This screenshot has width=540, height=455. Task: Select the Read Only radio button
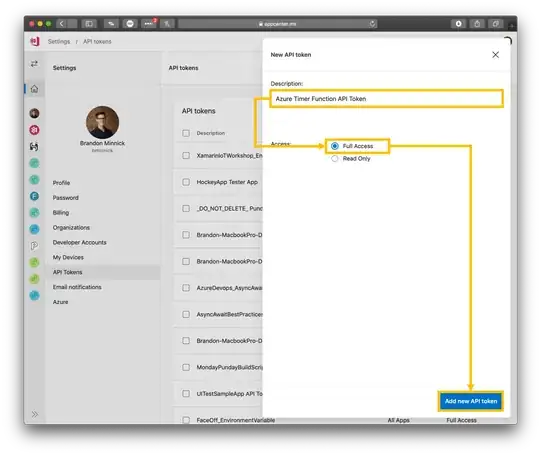(334, 158)
